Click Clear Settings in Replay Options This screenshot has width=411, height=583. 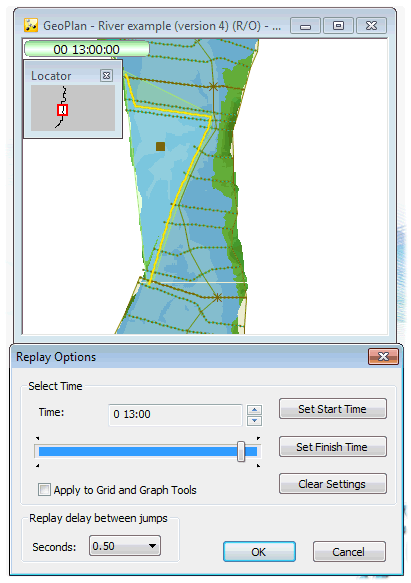[333, 484]
